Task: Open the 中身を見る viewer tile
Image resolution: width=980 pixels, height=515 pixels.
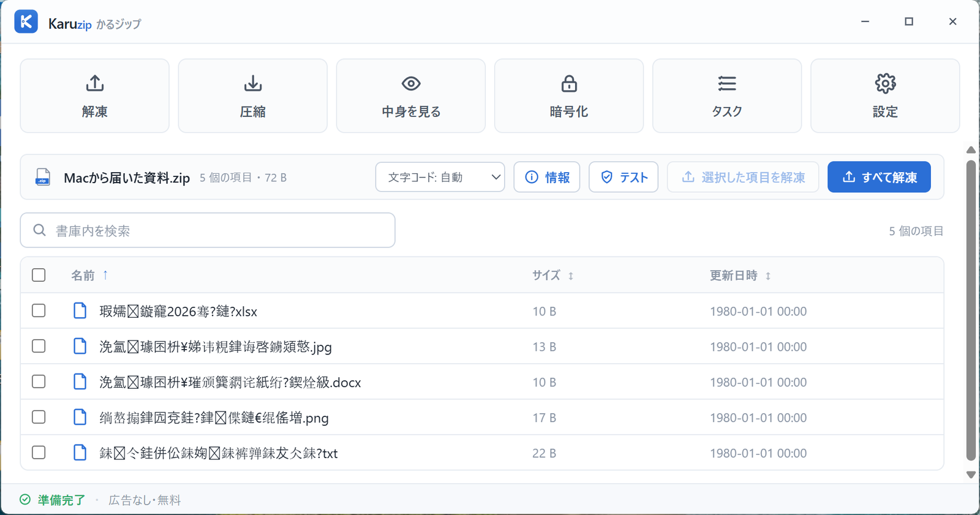Action: tap(411, 96)
